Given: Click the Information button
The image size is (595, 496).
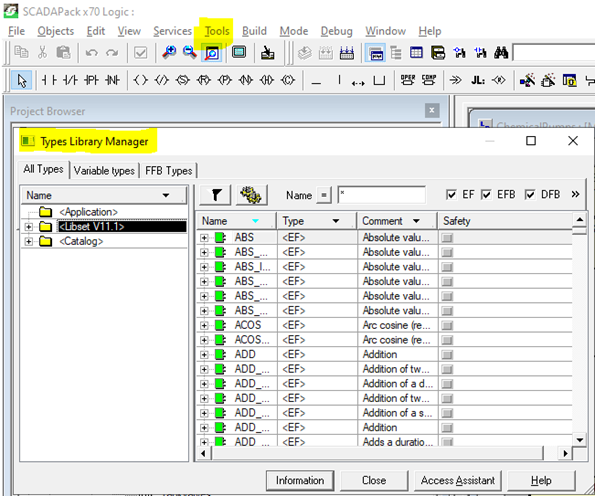Looking at the screenshot, I should [300, 480].
